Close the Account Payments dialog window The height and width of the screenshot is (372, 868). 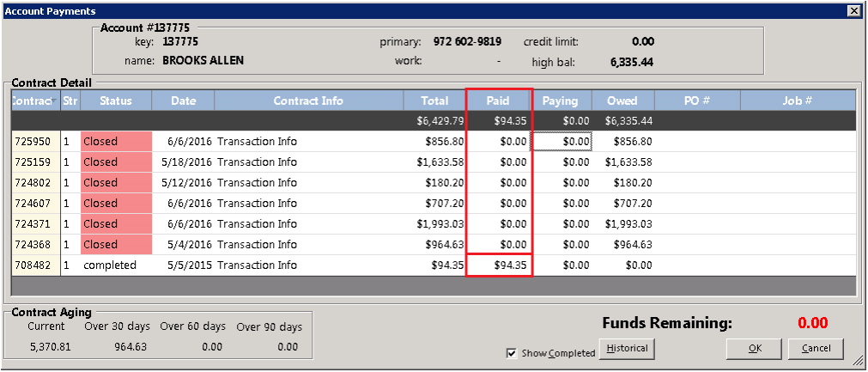click(853, 10)
